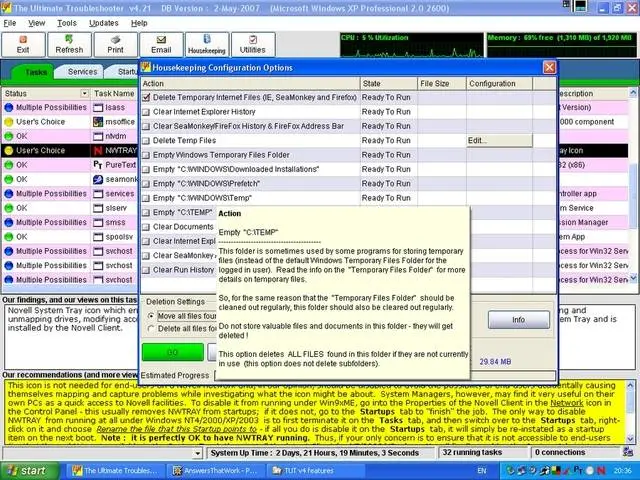Select the NWTRAY task icon
This screenshot has height=480, width=640.
click(x=98, y=151)
